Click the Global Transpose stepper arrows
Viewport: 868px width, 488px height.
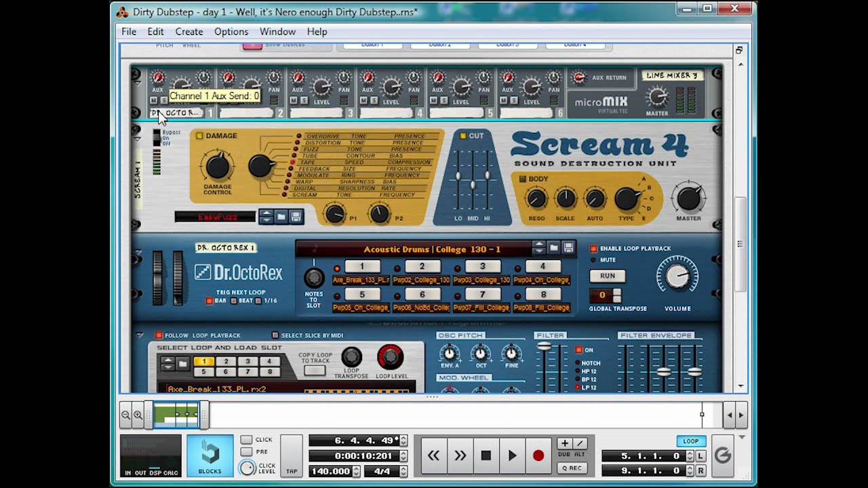pyautogui.click(x=616, y=296)
